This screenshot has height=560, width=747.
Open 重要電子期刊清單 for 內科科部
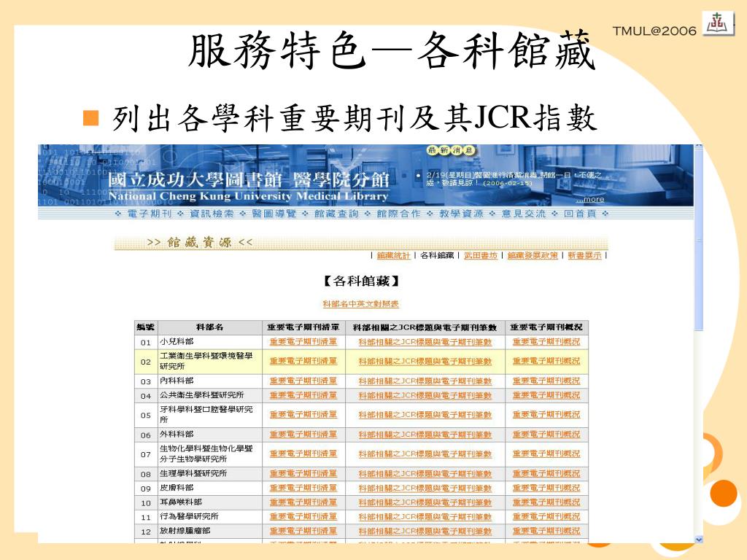[303, 381]
